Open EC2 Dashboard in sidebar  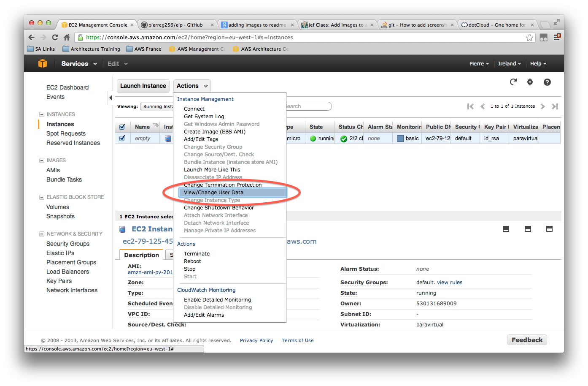(x=67, y=87)
